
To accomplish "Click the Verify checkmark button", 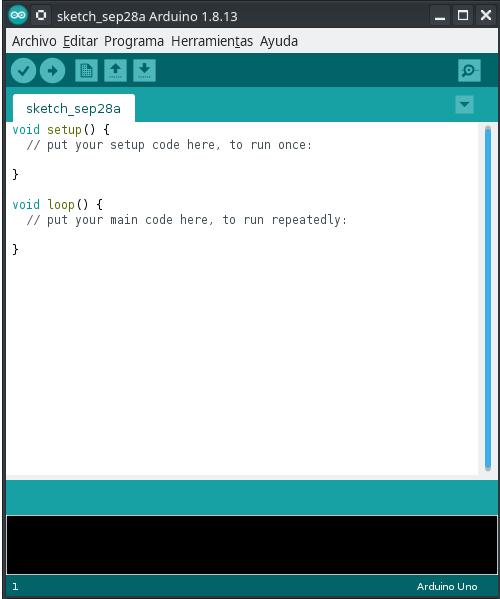I will coord(24,71).
